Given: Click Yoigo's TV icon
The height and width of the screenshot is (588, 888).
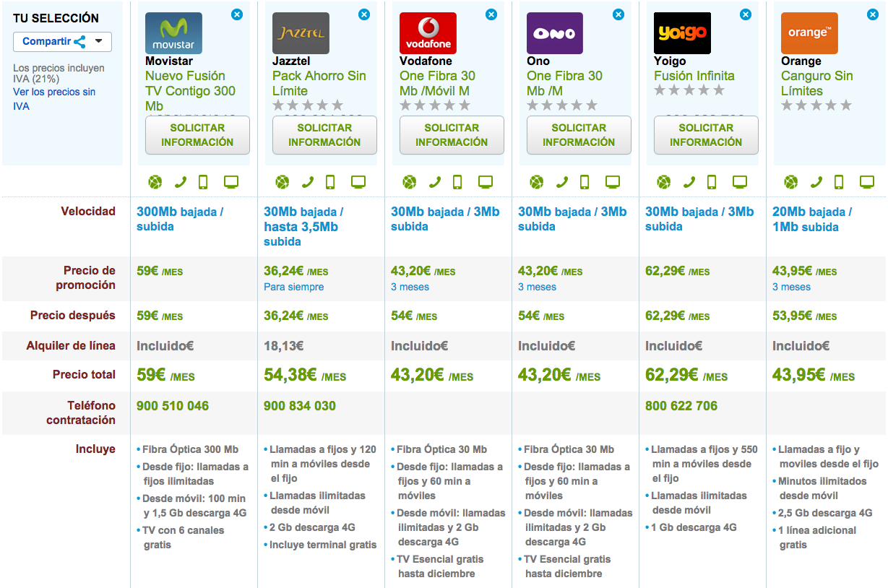Looking at the screenshot, I should pyautogui.click(x=739, y=182).
